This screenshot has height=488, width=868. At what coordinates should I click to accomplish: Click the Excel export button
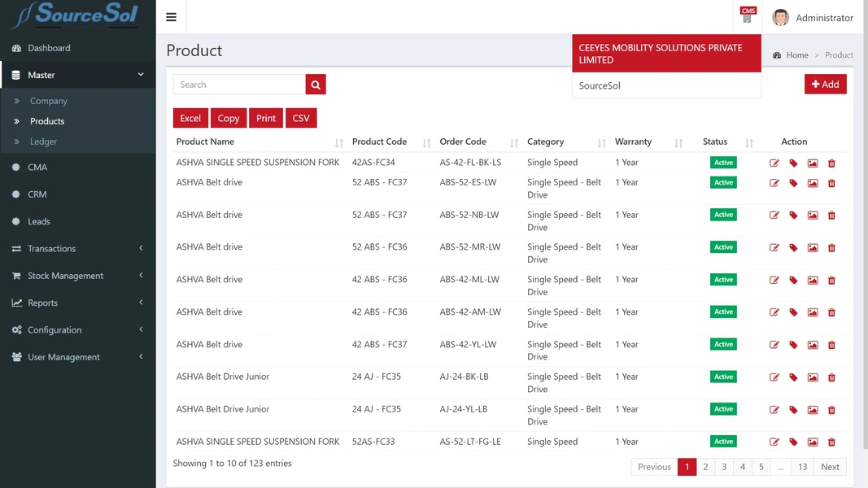click(190, 118)
